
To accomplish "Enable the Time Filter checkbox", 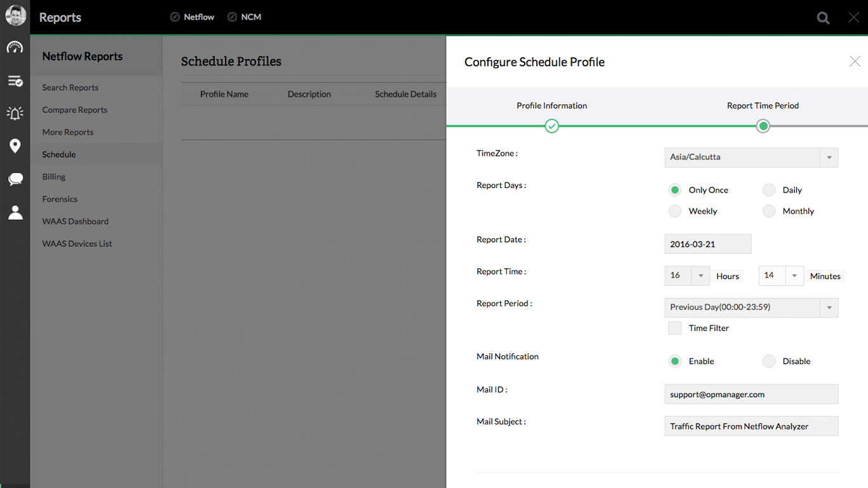I will pyautogui.click(x=675, y=328).
